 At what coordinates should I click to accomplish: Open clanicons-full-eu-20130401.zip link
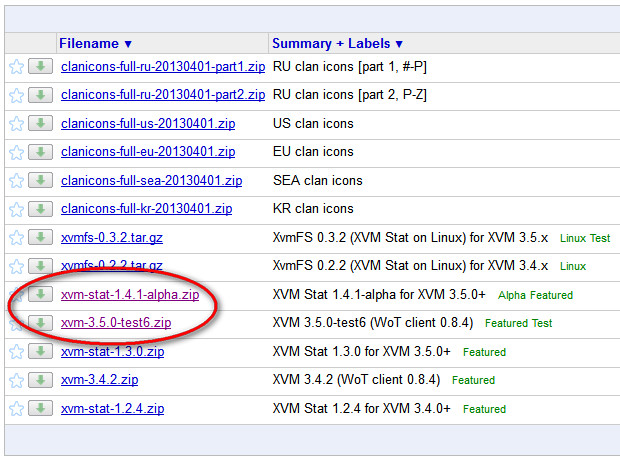click(x=148, y=152)
